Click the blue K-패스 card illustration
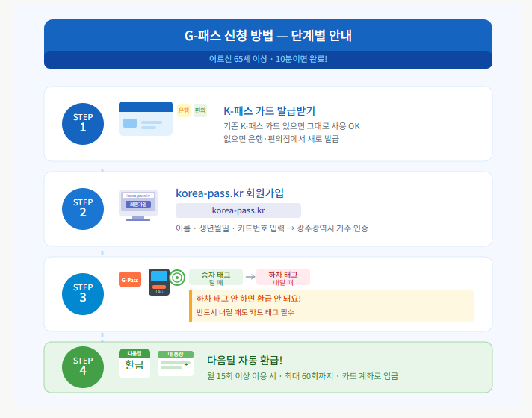 pos(146,119)
